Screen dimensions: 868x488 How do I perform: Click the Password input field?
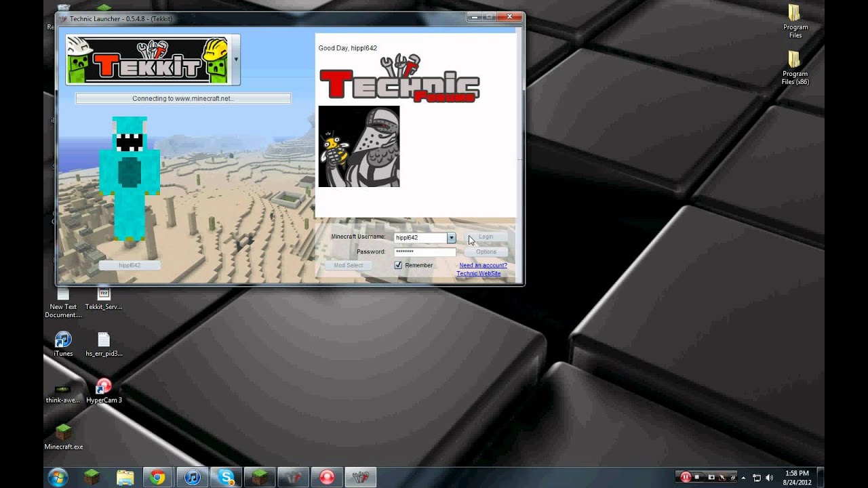coord(425,251)
